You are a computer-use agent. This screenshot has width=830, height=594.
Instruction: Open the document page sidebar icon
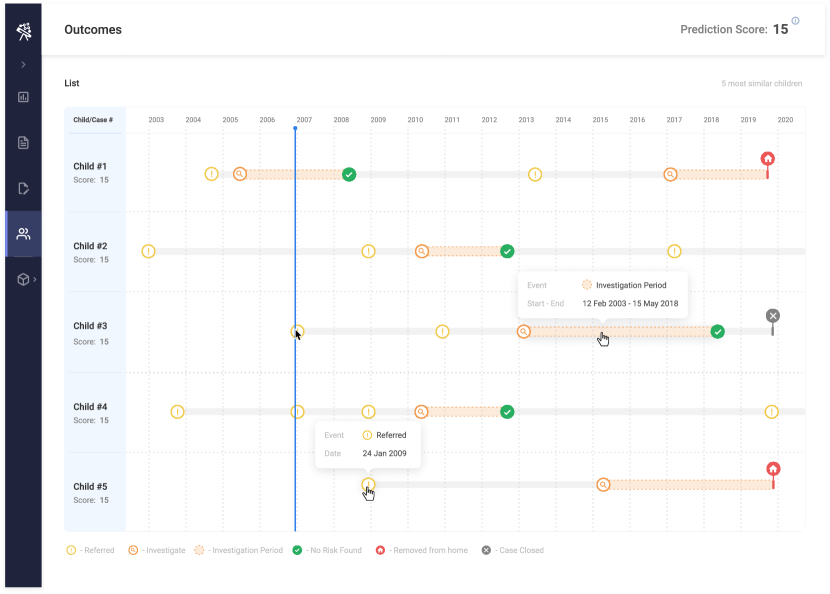23,143
